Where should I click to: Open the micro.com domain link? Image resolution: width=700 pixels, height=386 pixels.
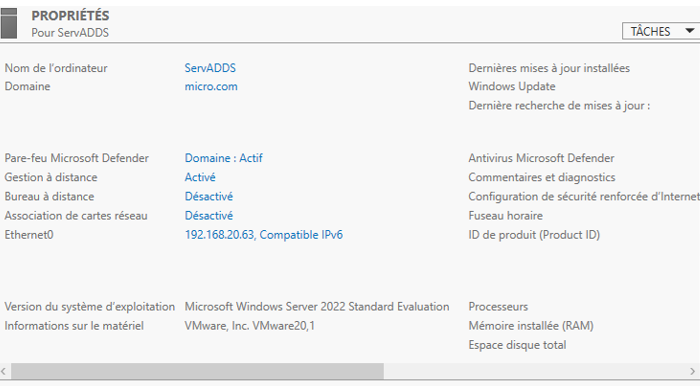pyautogui.click(x=211, y=86)
